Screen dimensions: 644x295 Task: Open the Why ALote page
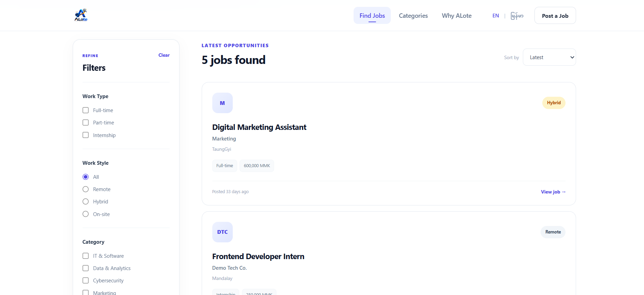[x=457, y=16]
